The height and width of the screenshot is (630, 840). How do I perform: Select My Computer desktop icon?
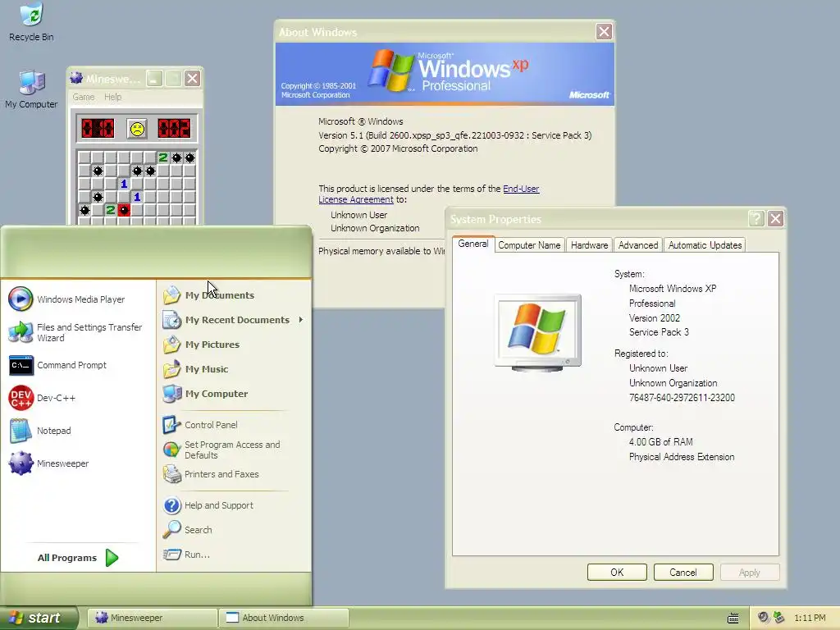(31, 89)
